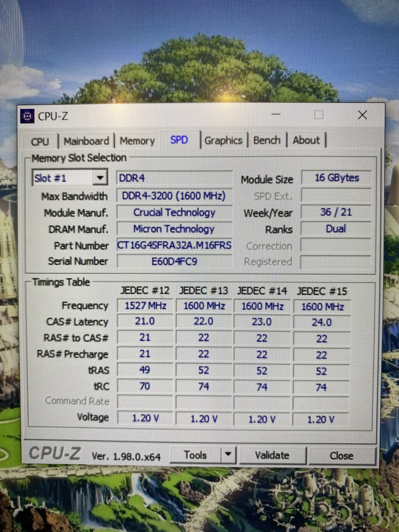Switch to the CPU tab
The image size is (399, 532).
click(40, 142)
